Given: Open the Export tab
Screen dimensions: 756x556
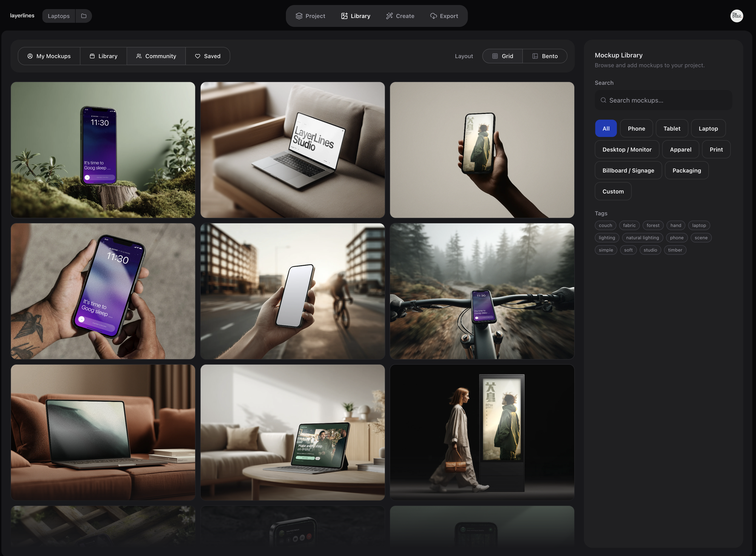Looking at the screenshot, I should tap(444, 16).
